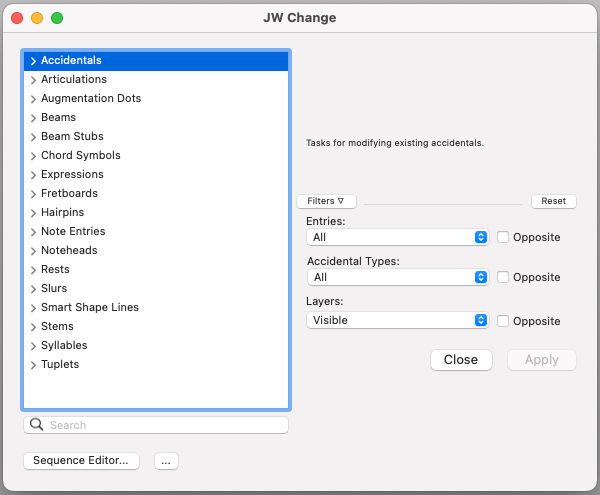
Task: Expand the Stems category chevron
Action: tap(33, 327)
